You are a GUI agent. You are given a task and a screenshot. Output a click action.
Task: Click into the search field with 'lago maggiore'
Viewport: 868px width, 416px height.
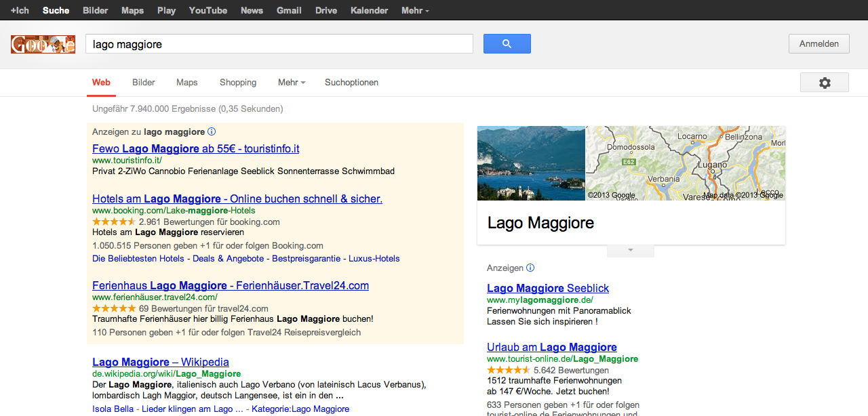click(x=278, y=45)
